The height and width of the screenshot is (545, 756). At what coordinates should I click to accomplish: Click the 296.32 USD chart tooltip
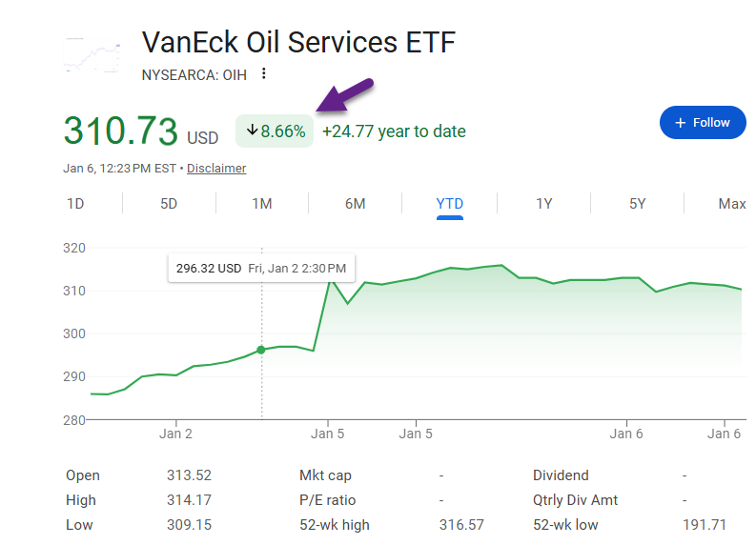click(261, 269)
